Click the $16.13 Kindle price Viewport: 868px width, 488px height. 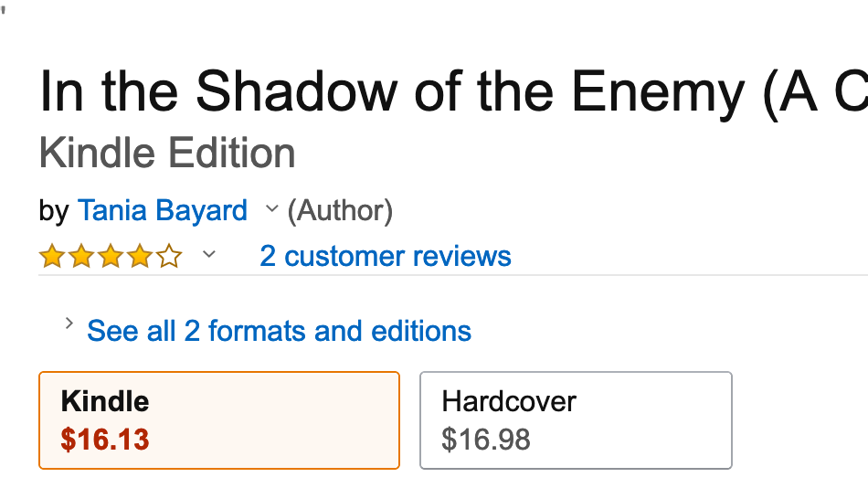click(x=104, y=440)
